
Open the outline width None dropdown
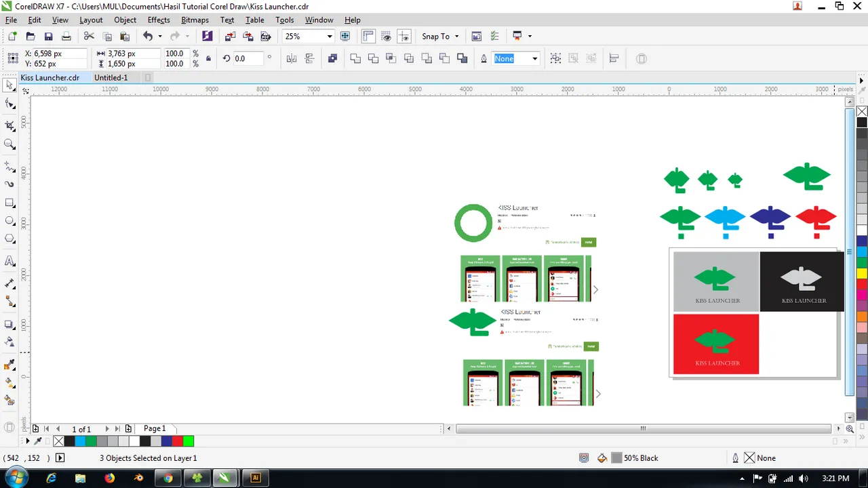click(534, 59)
